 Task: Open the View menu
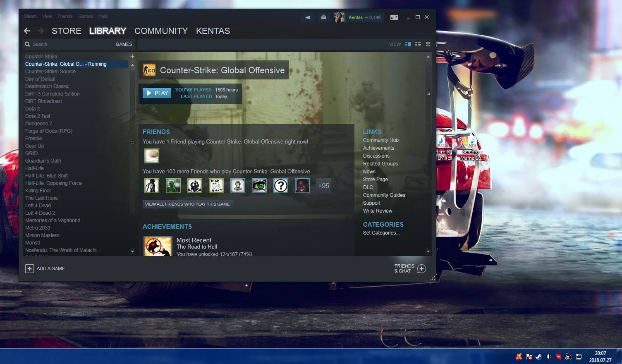[x=47, y=16]
